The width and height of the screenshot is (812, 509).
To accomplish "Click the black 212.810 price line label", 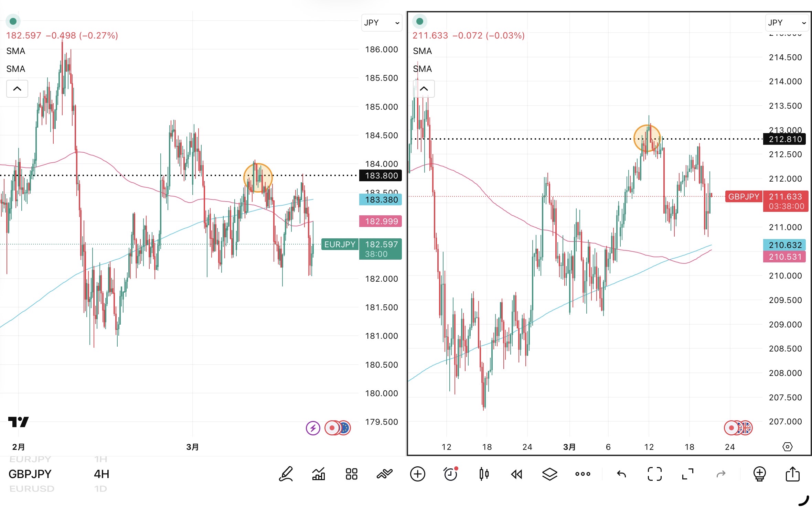I will 785,139.
